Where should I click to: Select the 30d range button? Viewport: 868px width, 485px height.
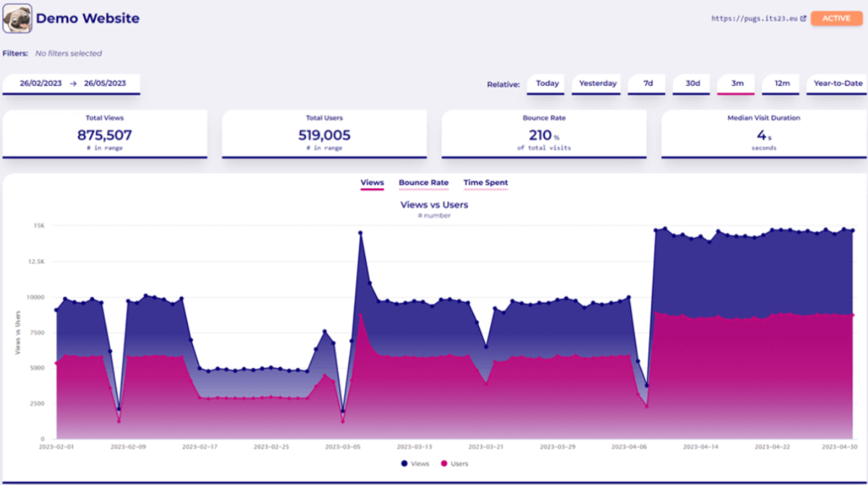pyautogui.click(x=693, y=84)
